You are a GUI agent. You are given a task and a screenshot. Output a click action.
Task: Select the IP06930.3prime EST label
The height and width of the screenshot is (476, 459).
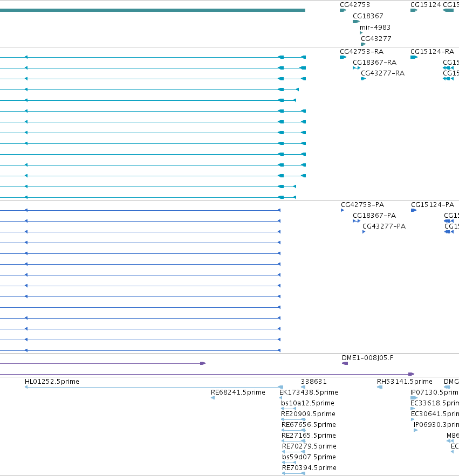click(436, 425)
